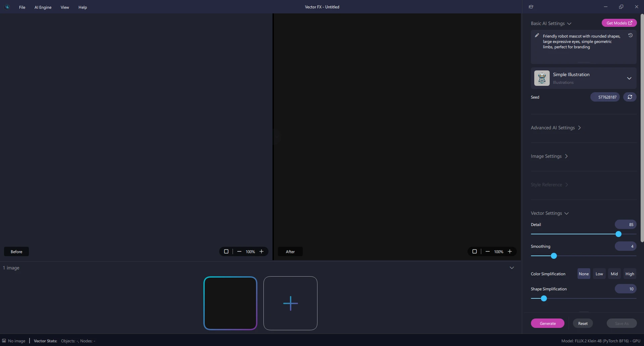Click After pane 100% zoom value

tap(499, 251)
